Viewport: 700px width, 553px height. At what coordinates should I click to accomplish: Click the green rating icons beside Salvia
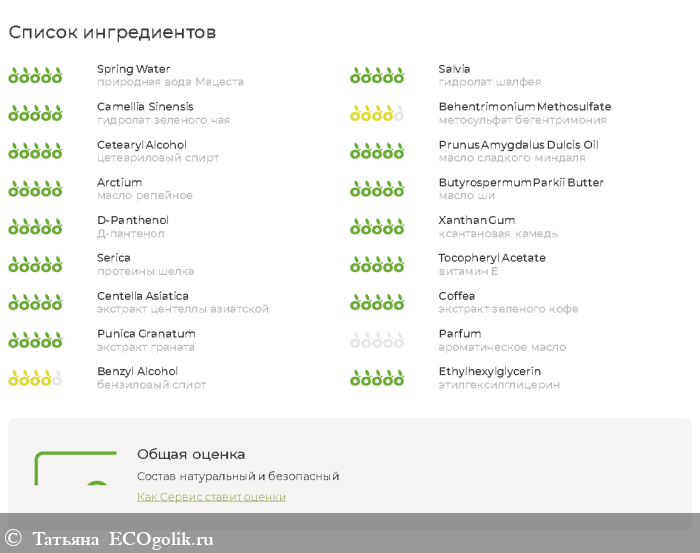point(377,75)
